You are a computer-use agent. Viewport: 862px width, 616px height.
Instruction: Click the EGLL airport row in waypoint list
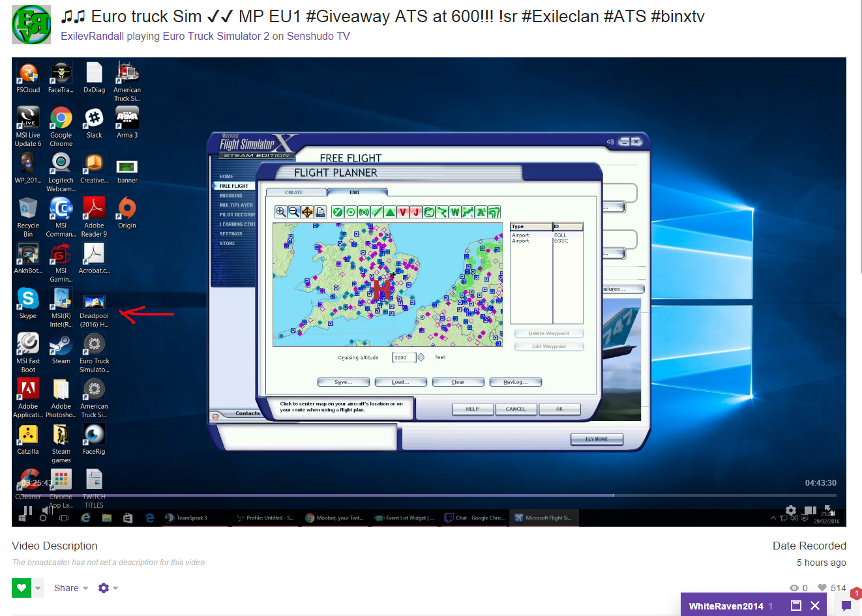pos(546,235)
